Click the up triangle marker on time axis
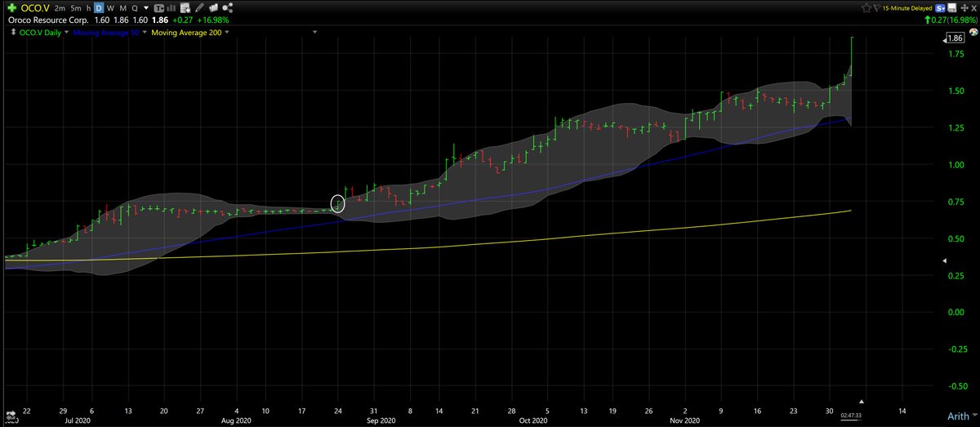Screen dimensions: 980x427 click(860, 401)
